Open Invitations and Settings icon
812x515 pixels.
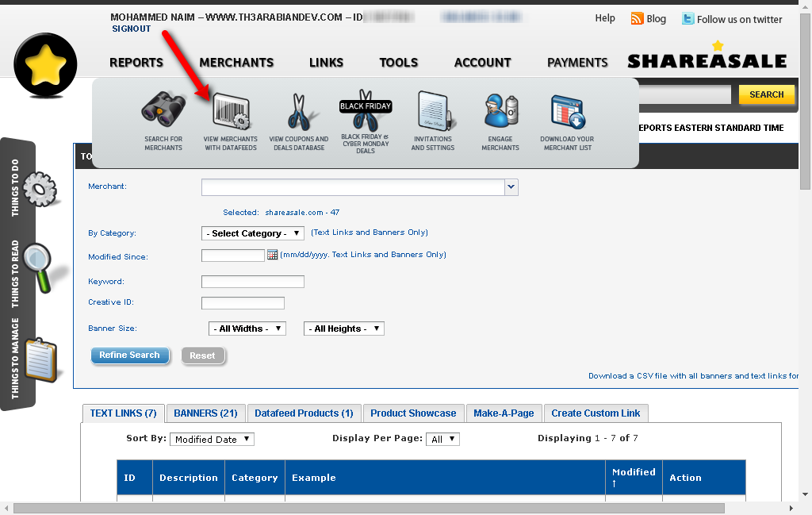[x=433, y=113]
